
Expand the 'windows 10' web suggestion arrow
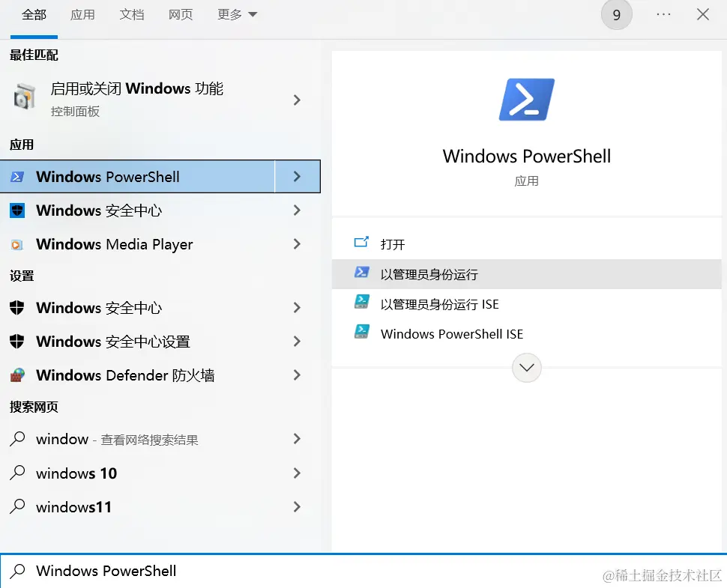click(298, 473)
